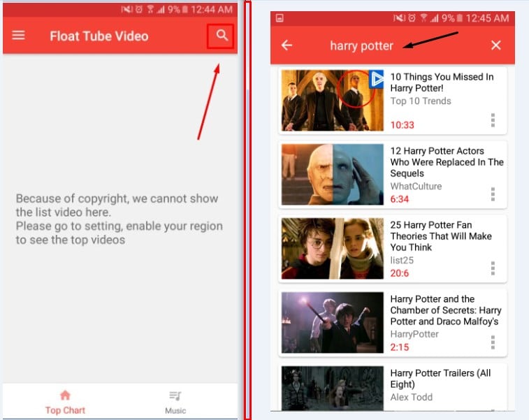Open 12 Harry Potter Actors Replaced video title

pos(447,161)
